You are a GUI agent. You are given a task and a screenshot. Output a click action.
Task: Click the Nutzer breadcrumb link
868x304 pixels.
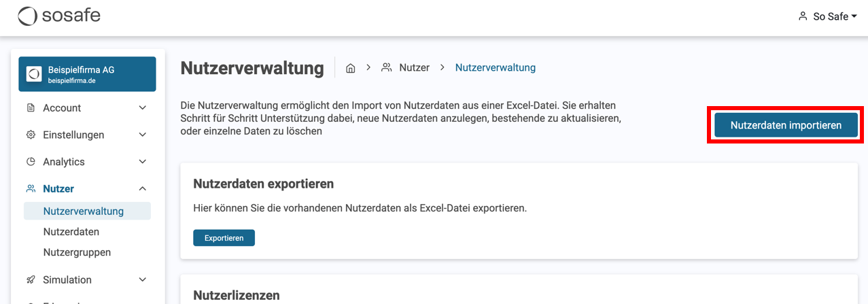click(414, 68)
